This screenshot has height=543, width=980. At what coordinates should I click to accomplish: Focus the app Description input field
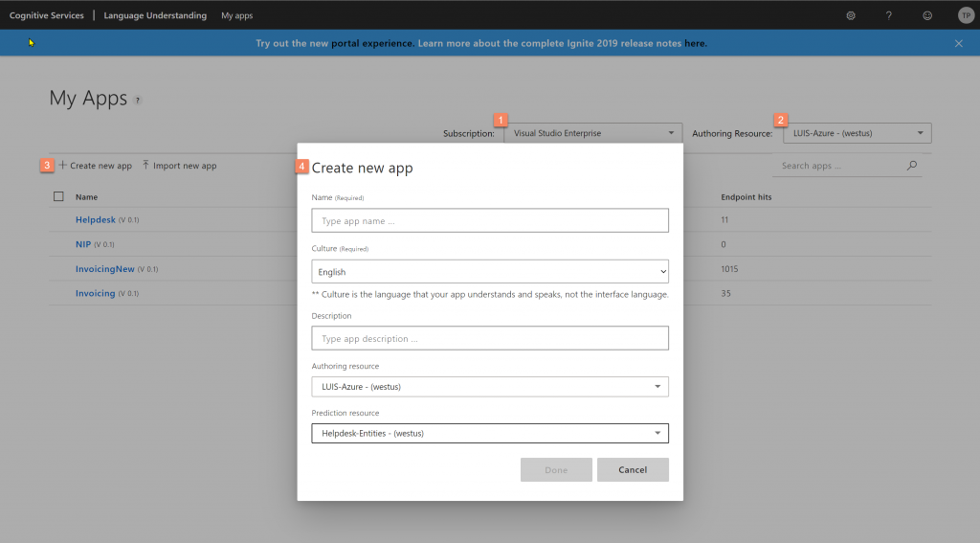pyautogui.click(x=490, y=338)
